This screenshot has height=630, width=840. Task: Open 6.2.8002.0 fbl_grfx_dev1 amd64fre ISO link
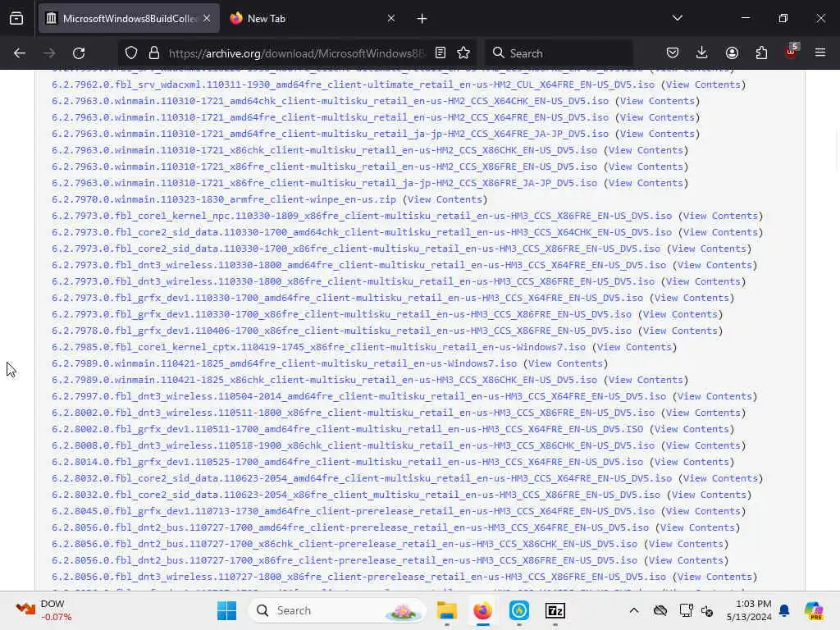pos(347,429)
